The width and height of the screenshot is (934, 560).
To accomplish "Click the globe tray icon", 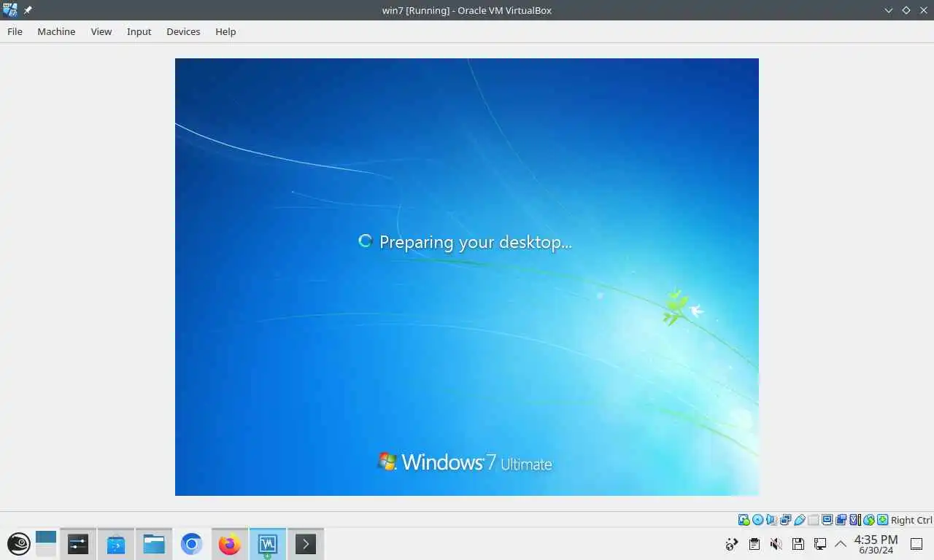I will coord(732,544).
